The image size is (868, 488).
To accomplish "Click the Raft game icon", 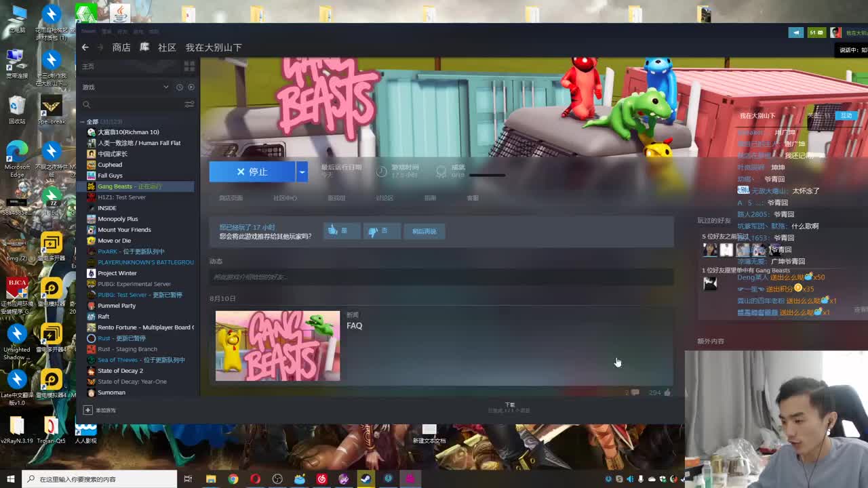I will (x=92, y=317).
